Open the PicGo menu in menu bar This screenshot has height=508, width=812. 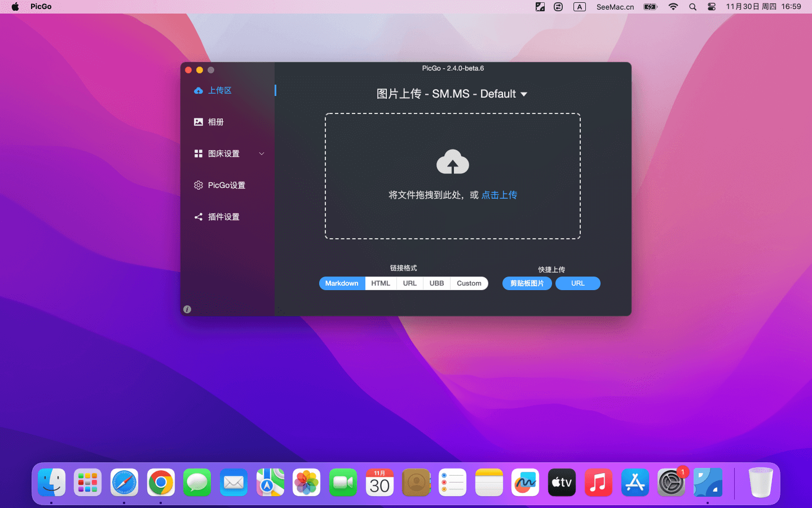pyautogui.click(x=41, y=7)
